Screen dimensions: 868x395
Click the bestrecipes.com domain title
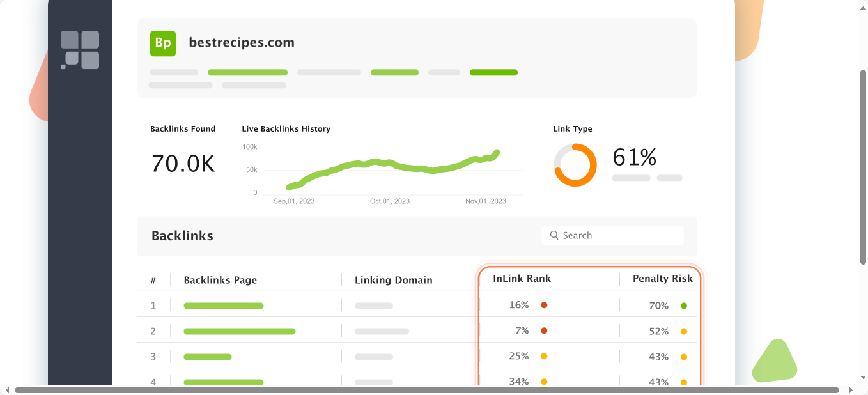tap(242, 43)
